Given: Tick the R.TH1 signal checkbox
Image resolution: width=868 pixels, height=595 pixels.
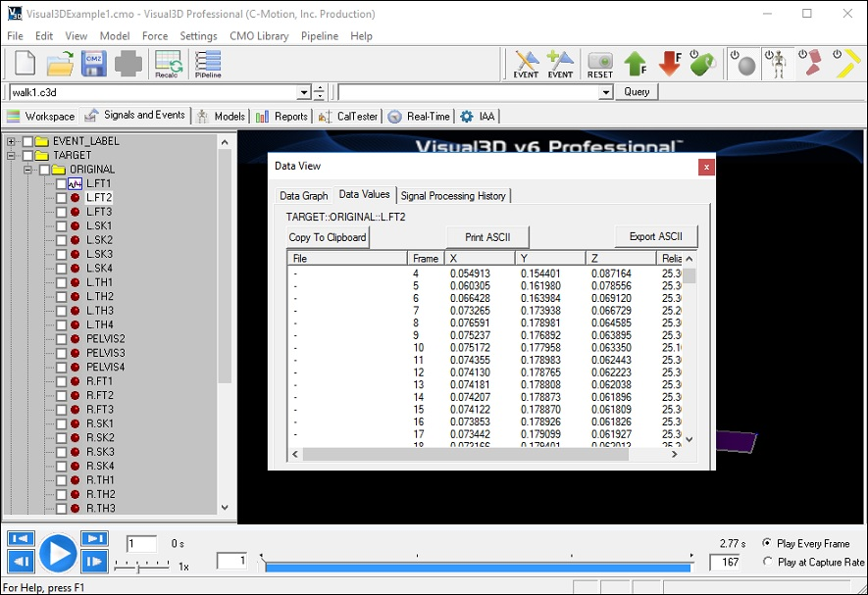Looking at the screenshot, I should pos(61,480).
